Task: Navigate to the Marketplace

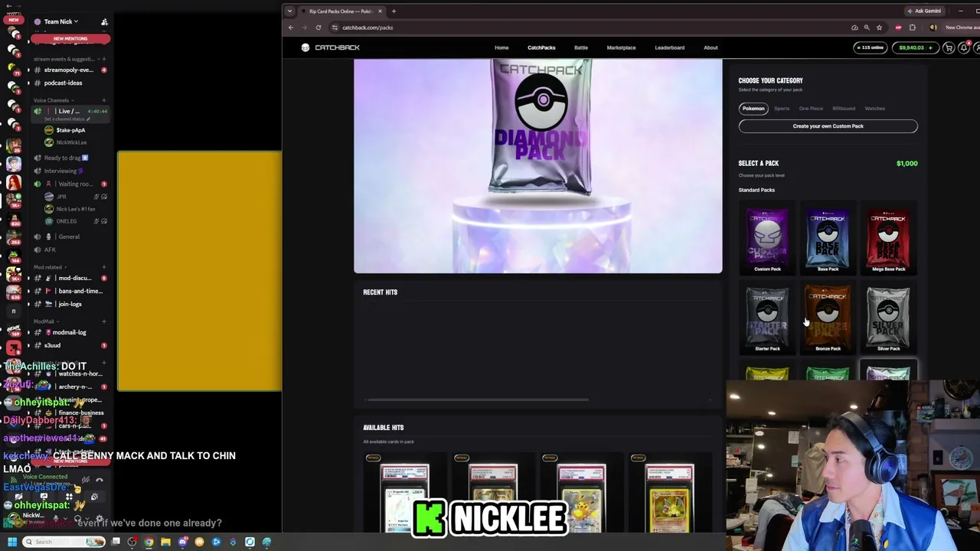Action: click(621, 47)
